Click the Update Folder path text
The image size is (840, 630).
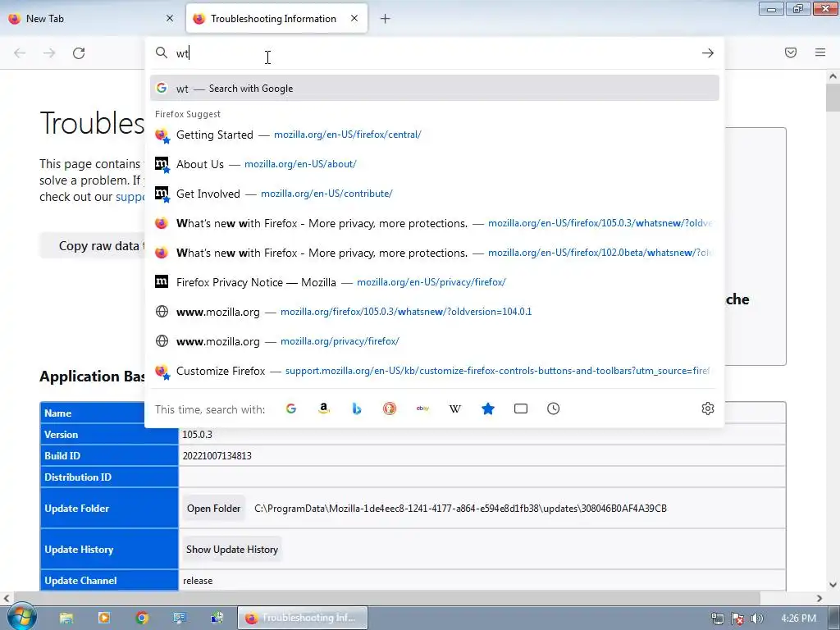click(x=460, y=509)
